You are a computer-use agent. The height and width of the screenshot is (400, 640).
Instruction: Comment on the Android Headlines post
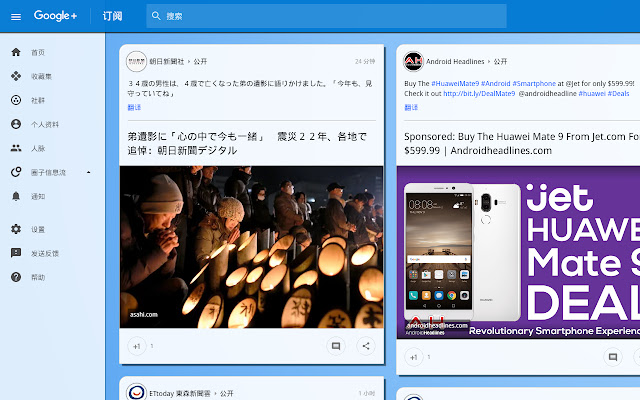pyautogui.click(x=613, y=357)
